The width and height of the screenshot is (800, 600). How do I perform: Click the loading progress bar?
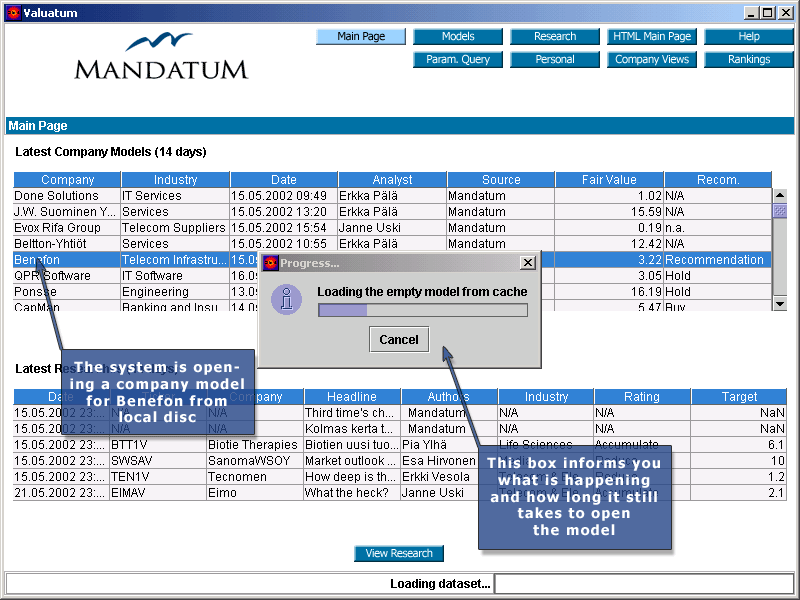(x=423, y=310)
